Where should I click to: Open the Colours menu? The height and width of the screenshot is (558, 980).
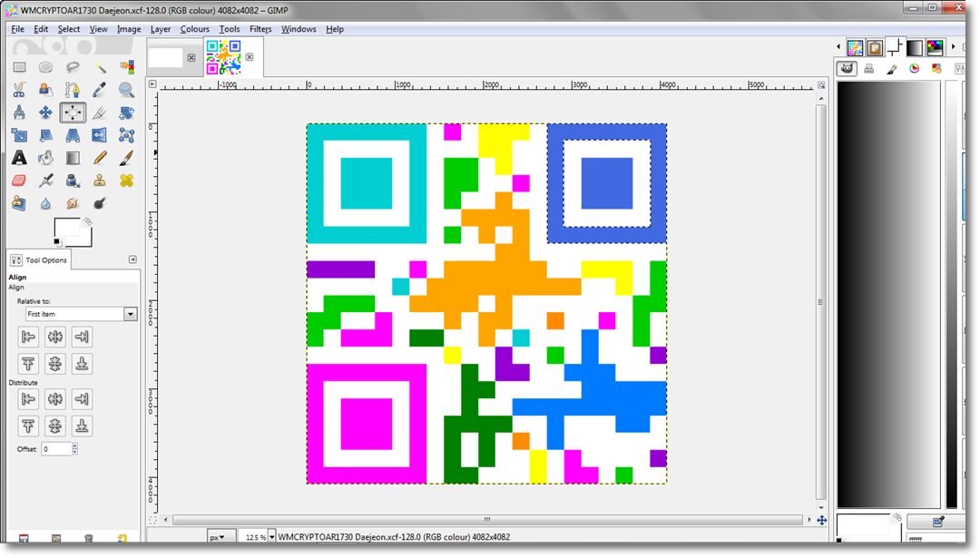pyautogui.click(x=194, y=29)
